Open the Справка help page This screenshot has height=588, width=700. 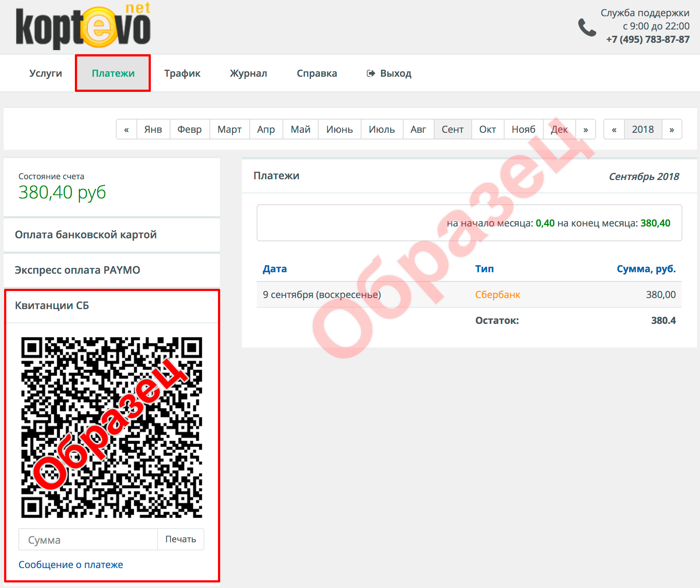click(317, 73)
